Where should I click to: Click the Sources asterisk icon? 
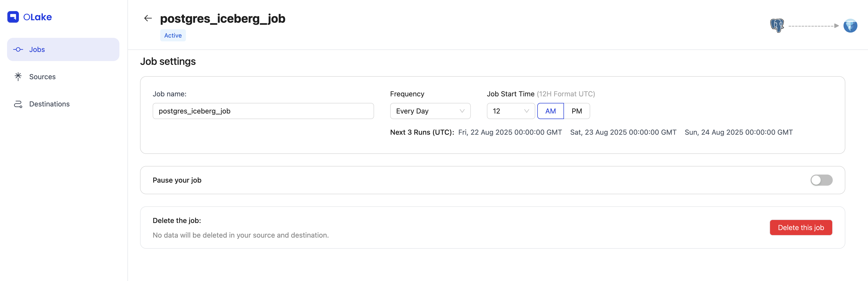point(18,77)
